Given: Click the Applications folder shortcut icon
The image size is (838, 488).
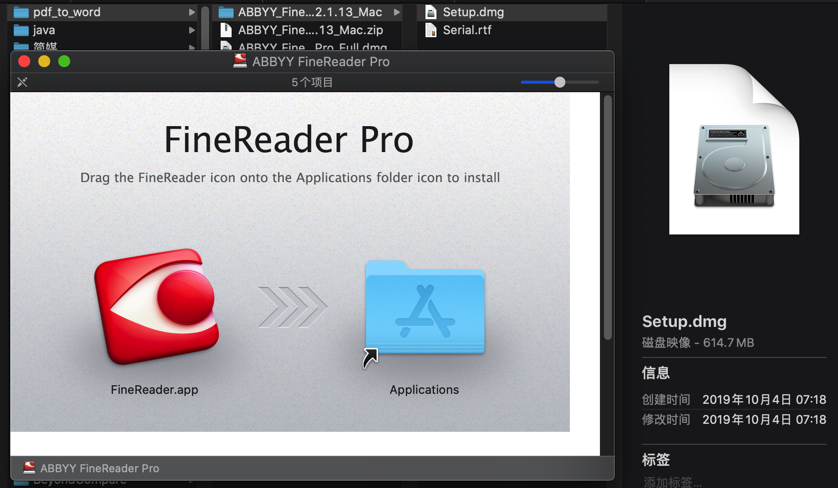Looking at the screenshot, I should coord(425,307).
